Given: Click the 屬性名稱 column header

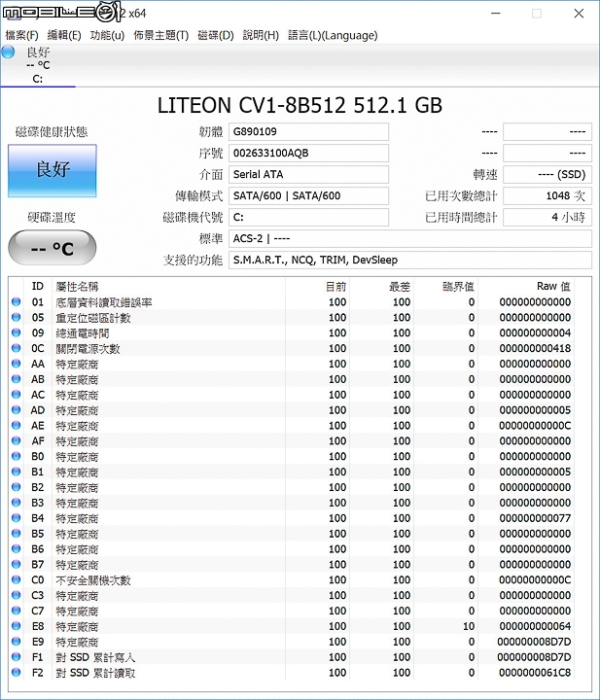Looking at the screenshot, I should click(77, 286).
